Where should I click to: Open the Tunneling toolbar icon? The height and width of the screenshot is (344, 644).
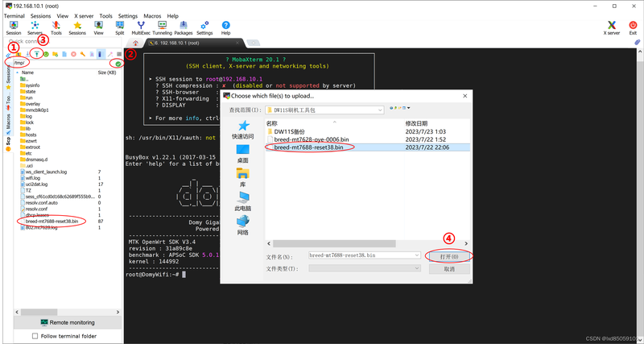tap(163, 27)
